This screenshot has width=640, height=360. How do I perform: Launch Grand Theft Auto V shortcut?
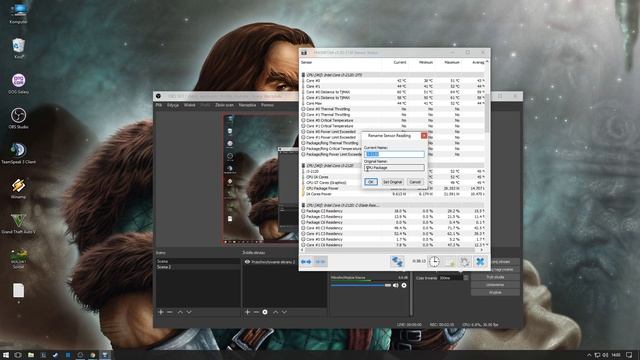pos(18,224)
